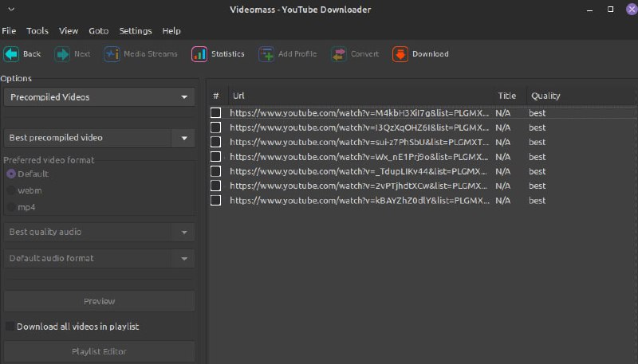Check the box for the I3QzXqOHZ6I URL
This screenshot has height=364, width=638.
pyautogui.click(x=215, y=127)
